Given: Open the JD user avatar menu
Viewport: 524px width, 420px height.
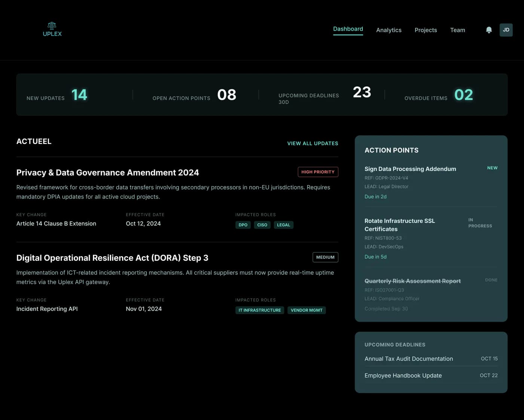Looking at the screenshot, I should click(506, 30).
